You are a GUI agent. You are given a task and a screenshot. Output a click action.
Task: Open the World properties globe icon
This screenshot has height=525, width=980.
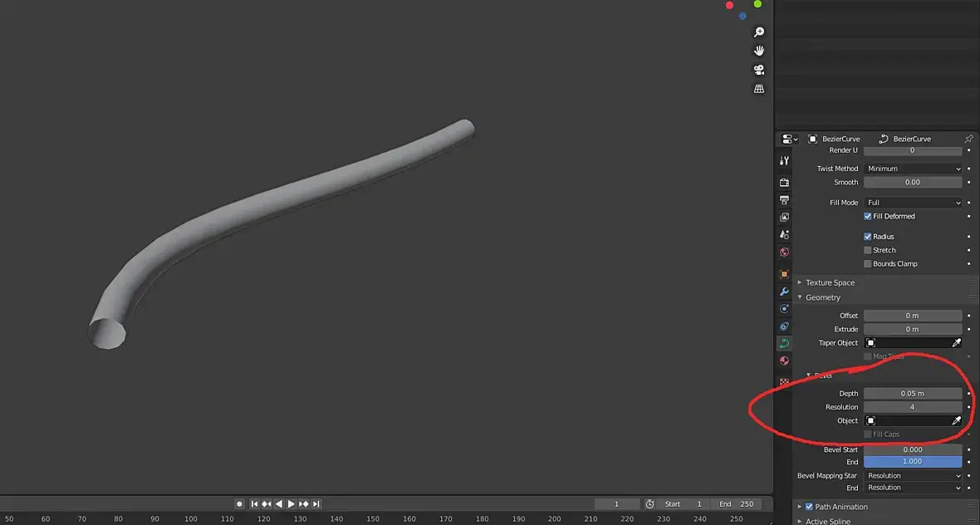point(784,252)
